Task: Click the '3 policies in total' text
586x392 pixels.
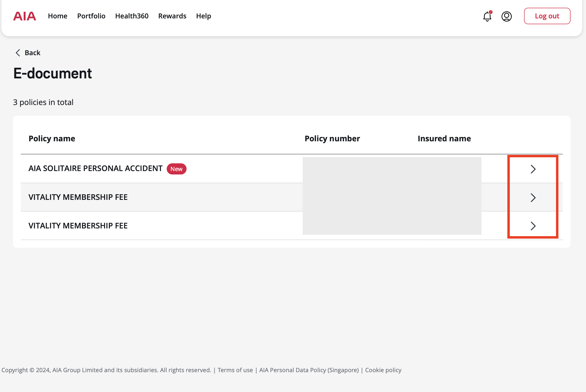Action: click(43, 102)
